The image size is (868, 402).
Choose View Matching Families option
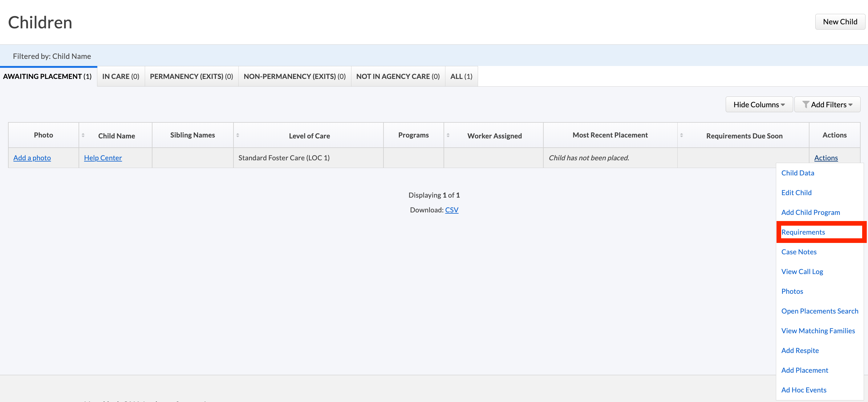pyautogui.click(x=818, y=331)
